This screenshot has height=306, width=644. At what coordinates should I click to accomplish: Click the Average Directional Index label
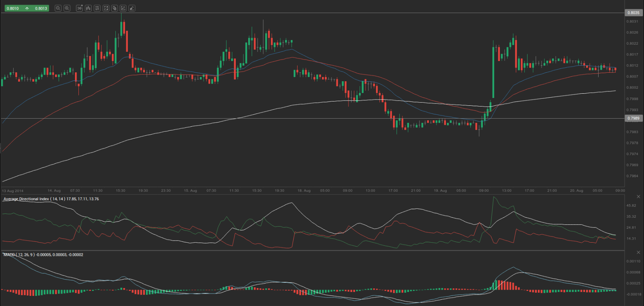click(x=26, y=199)
